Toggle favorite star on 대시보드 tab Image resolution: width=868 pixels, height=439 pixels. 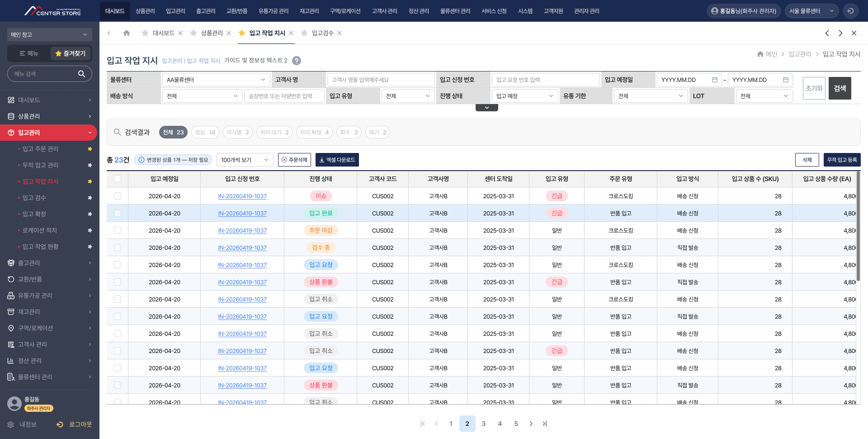pos(145,33)
